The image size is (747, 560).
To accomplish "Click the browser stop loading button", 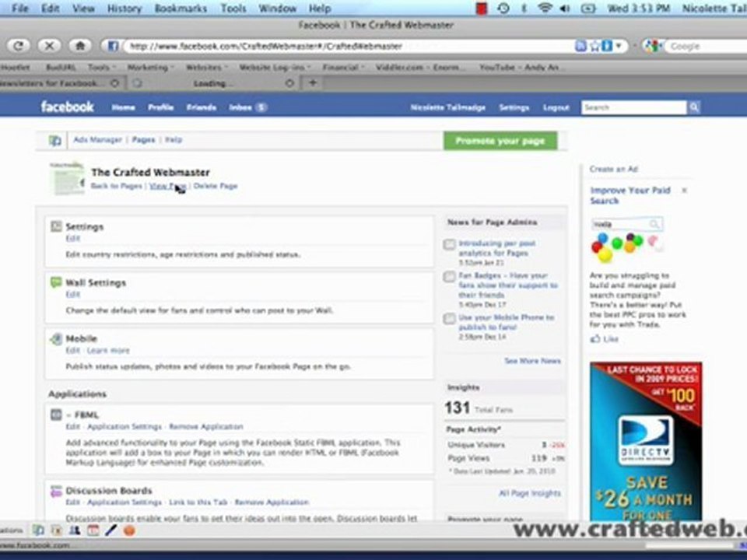I will (48, 46).
